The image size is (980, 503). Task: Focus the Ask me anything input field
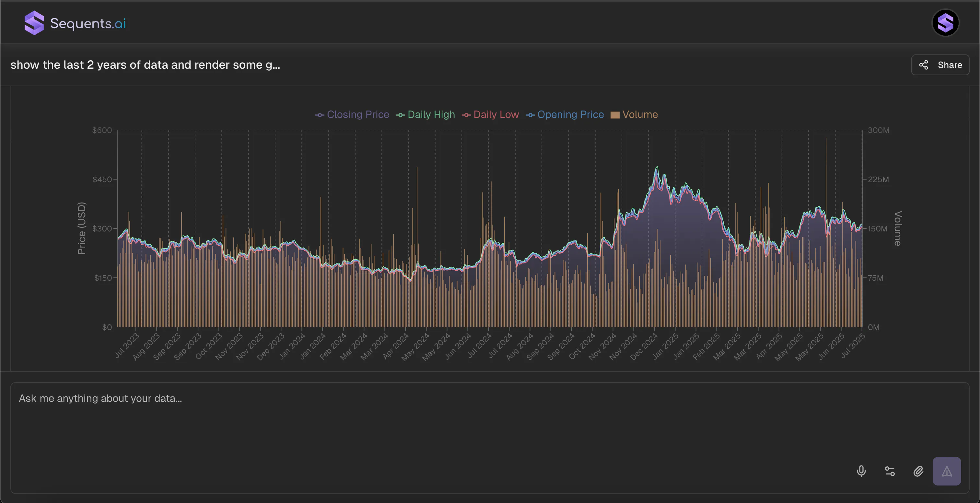tap(490, 438)
